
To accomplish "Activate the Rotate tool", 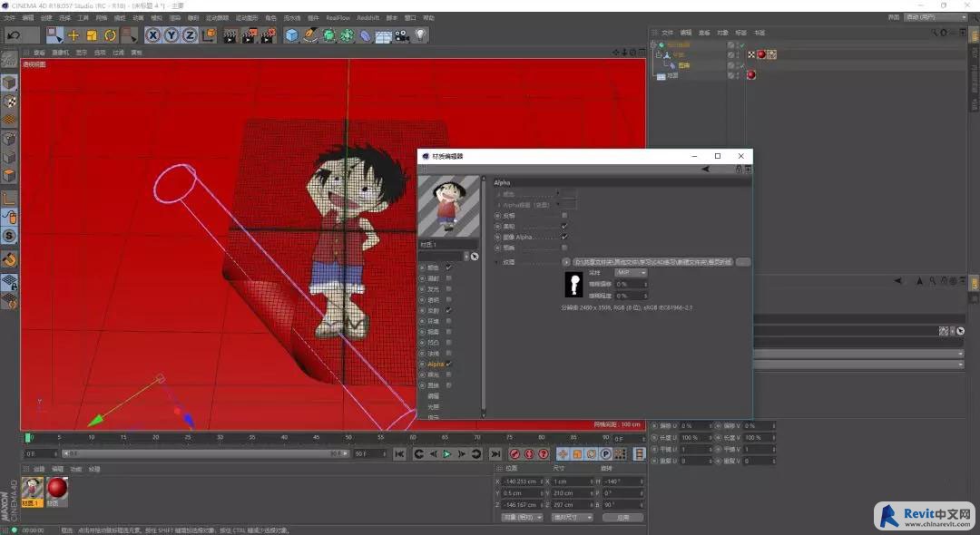I will 110,35.
